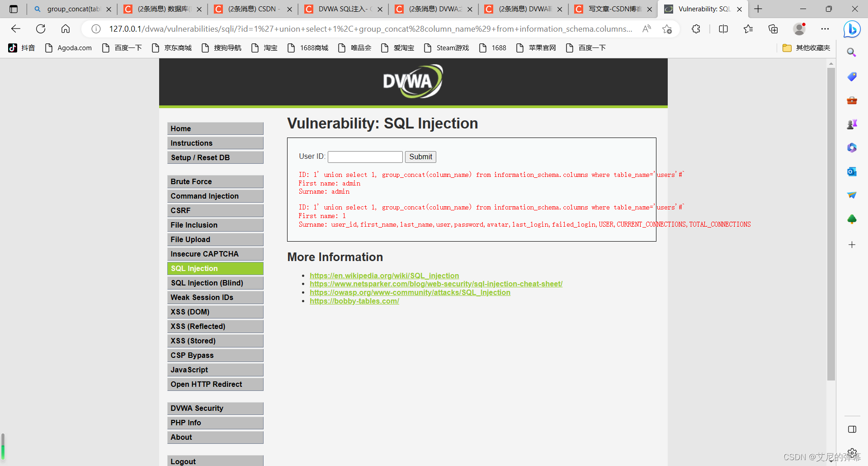
Task: Click the browser Back arrow
Action: coord(16,29)
